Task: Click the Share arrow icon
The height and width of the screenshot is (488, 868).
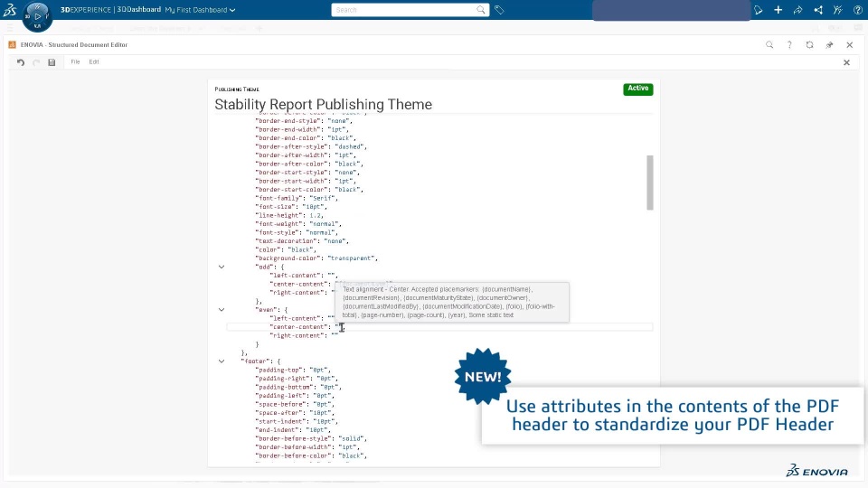Action: [797, 10]
